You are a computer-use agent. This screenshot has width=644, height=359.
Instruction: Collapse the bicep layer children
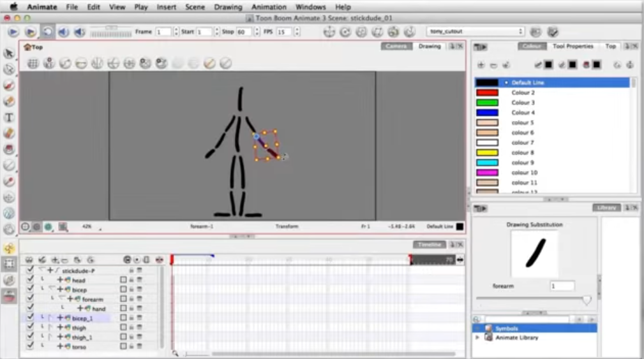click(51, 289)
